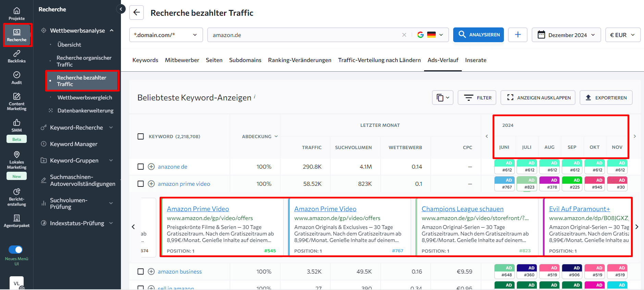Check the 'amazon business' row checkbox
Screen dimensions: 644x290
140,271
